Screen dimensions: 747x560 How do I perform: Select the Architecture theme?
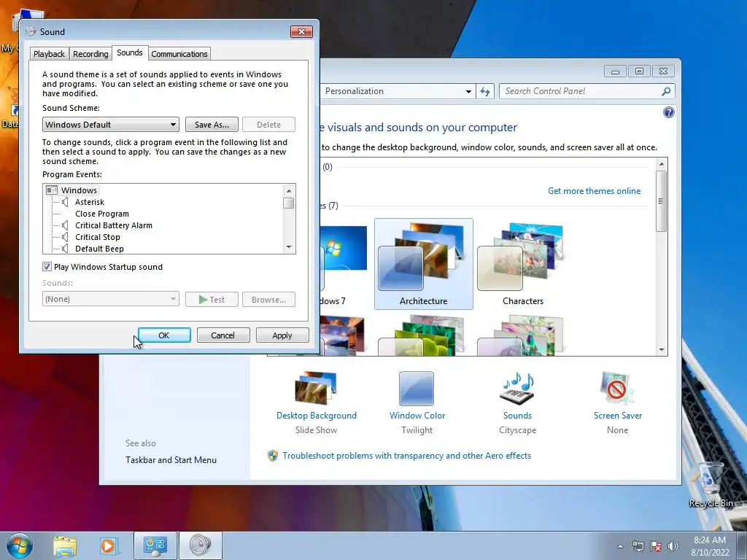point(424,264)
